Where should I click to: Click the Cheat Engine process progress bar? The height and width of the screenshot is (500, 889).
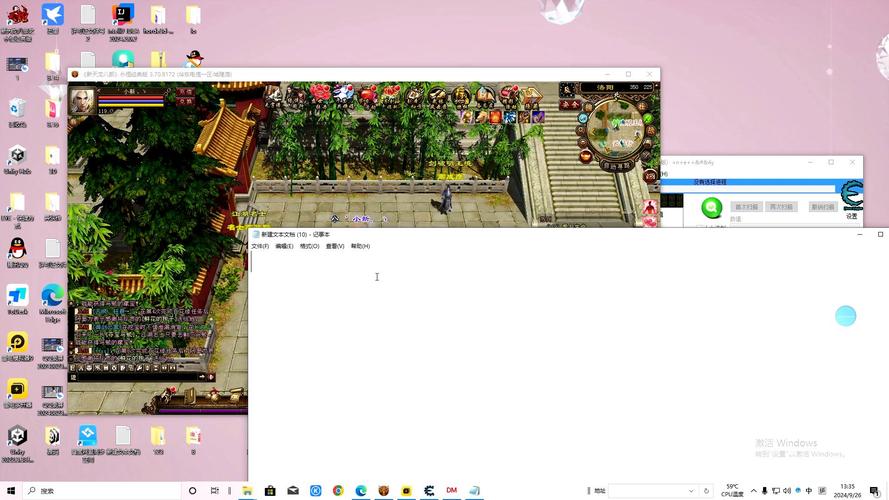tap(748, 188)
